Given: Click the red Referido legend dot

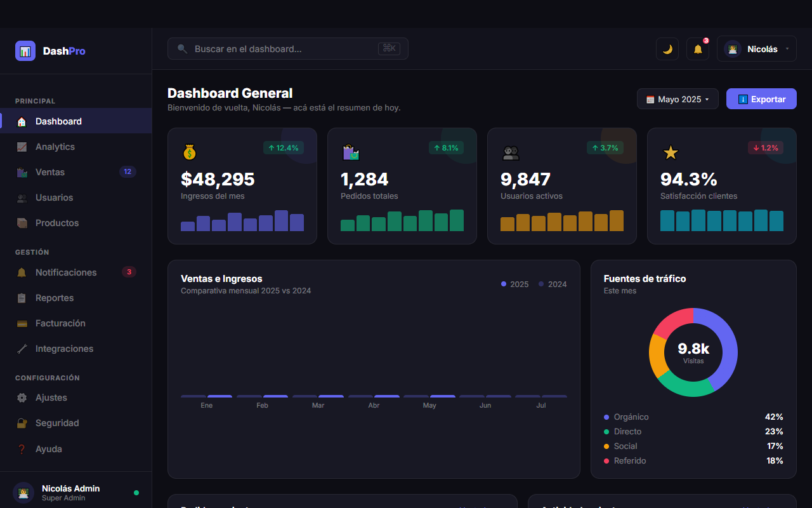Looking at the screenshot, I should coord(606,461).
